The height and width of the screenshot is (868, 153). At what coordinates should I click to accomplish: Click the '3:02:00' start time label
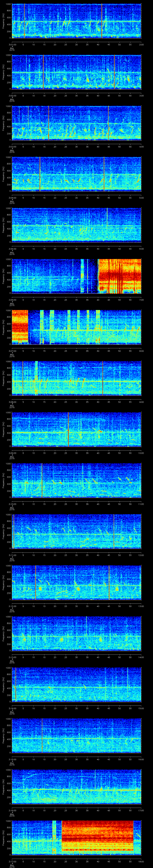pos(12,96)
